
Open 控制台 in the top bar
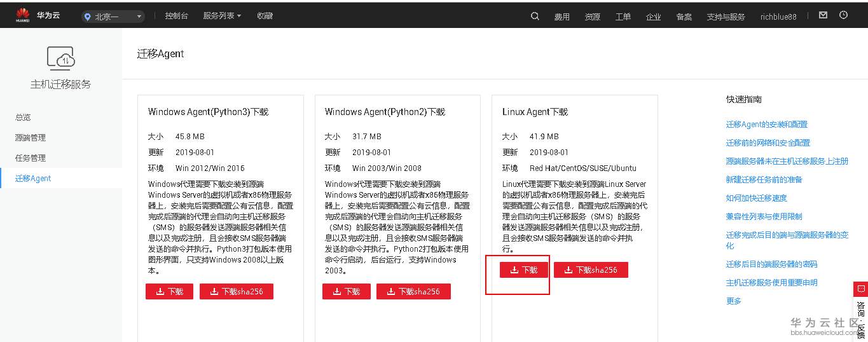(x=176, y=16)
